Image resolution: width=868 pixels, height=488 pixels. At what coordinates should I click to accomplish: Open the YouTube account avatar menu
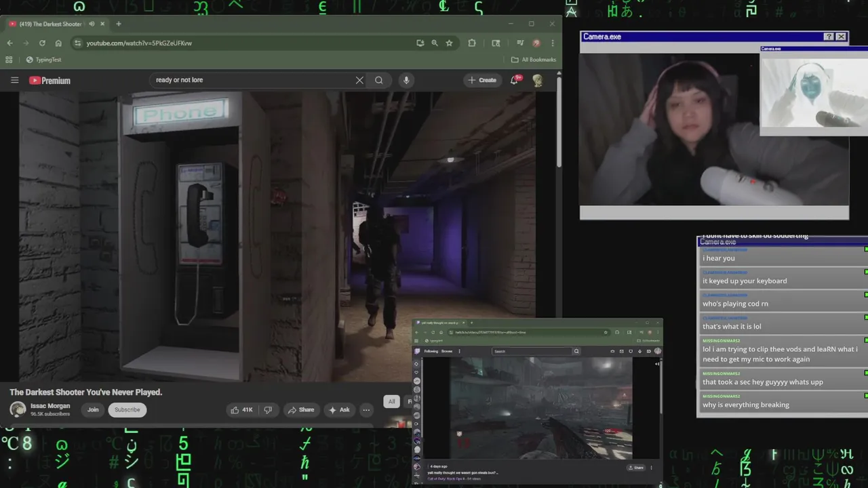(x=538, y=80)
